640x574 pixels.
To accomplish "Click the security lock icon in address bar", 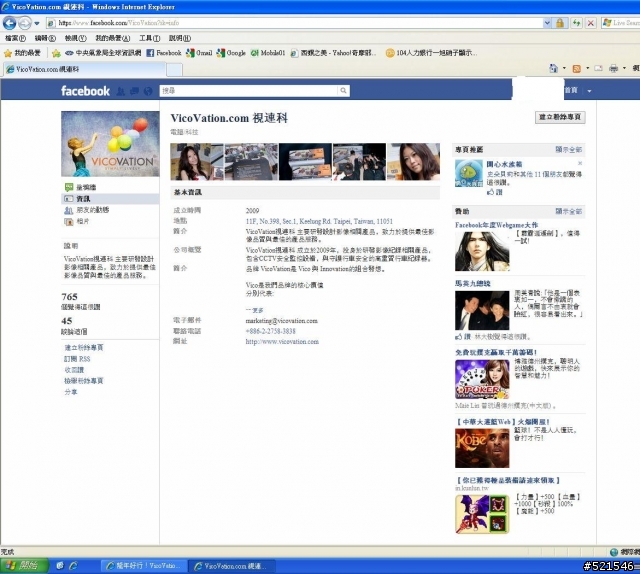I will click(x=560, y=23).
